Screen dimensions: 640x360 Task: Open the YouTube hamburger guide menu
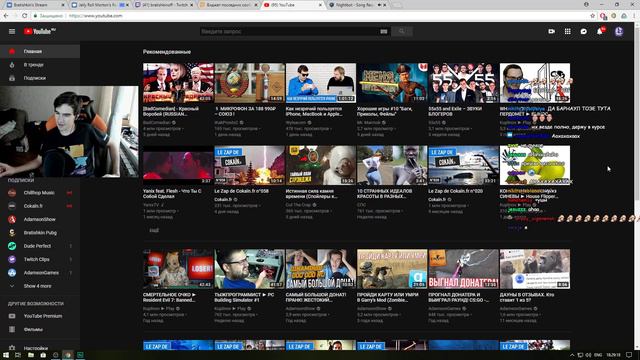[12, 31]
